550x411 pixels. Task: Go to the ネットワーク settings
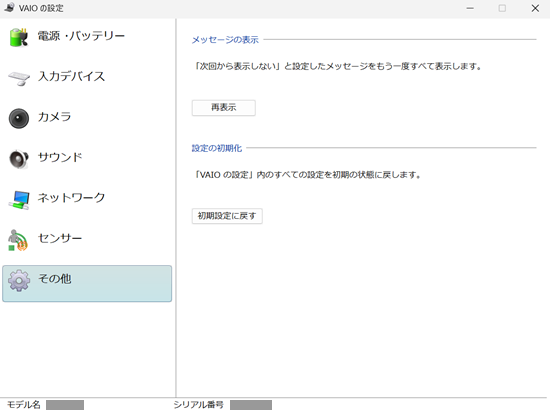(87, 200)
